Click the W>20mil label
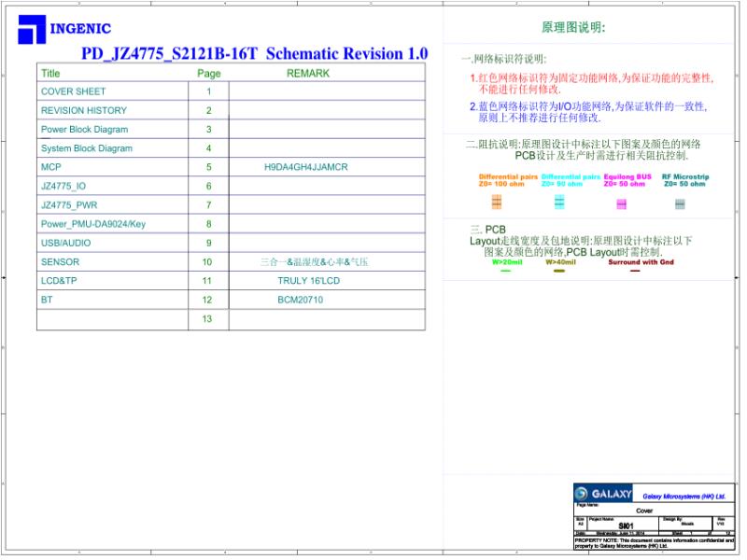 pos(507,262)
